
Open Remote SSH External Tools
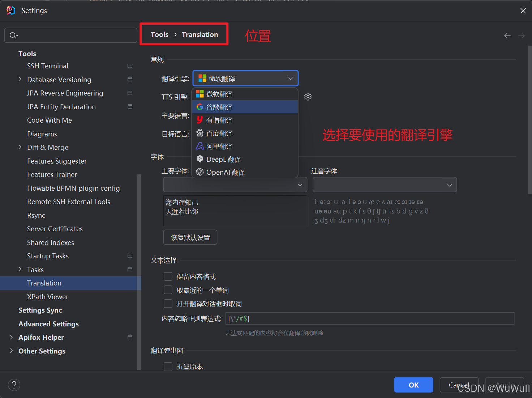tap(69, 202)
